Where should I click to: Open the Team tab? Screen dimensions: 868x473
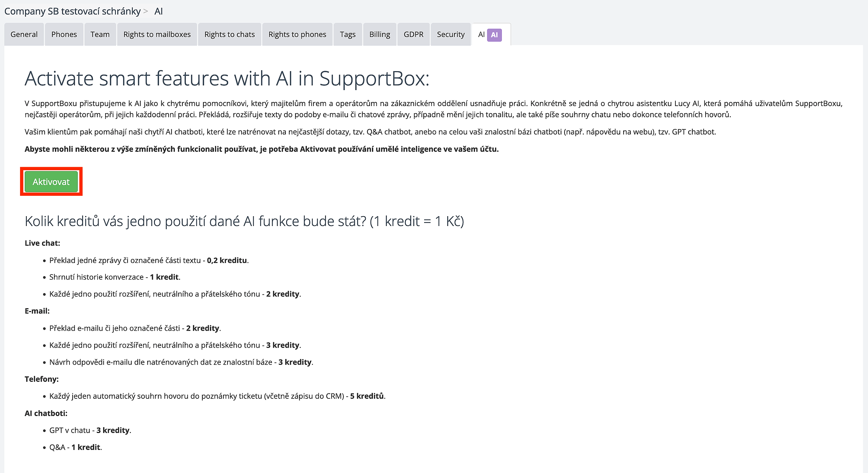[100, 34]
